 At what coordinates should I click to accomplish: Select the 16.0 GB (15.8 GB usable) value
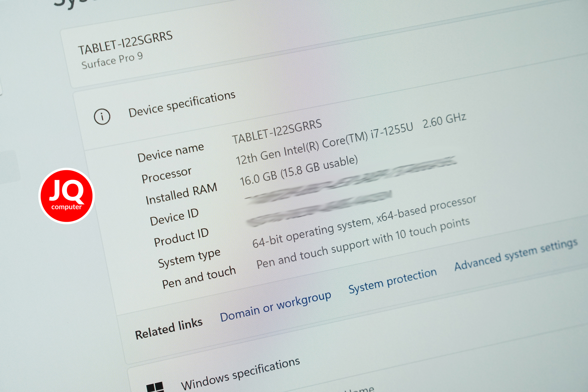point(299,171)
